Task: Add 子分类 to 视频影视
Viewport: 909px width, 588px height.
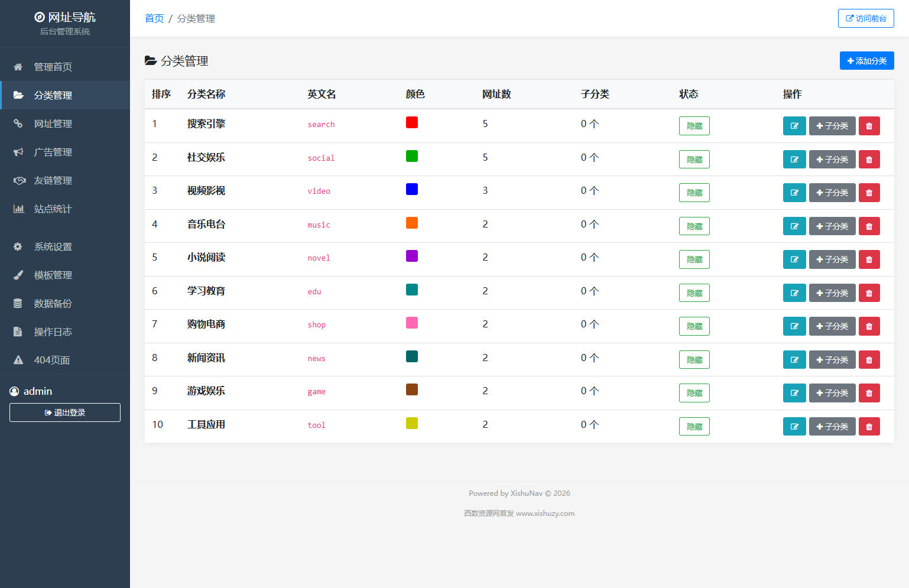Action: click(832, 193)
